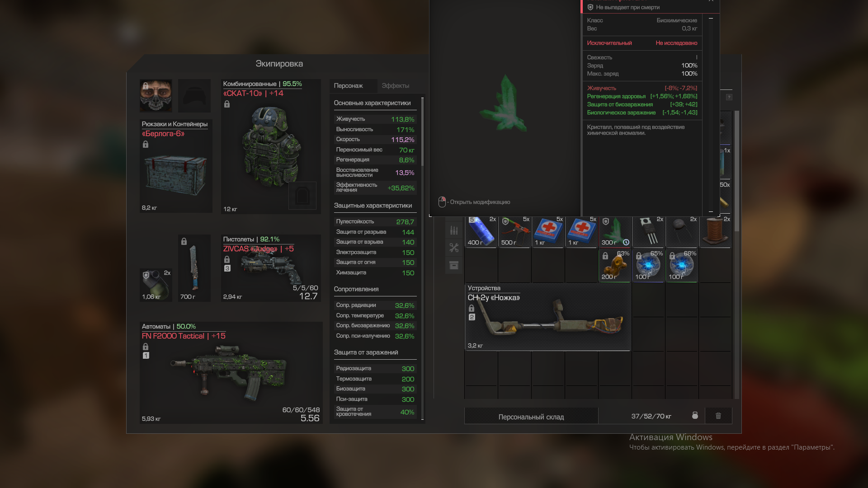Select the Берлога-6 backpack
Screen dimensions: 868x488
pyautogui.click(x=176, y=166)
